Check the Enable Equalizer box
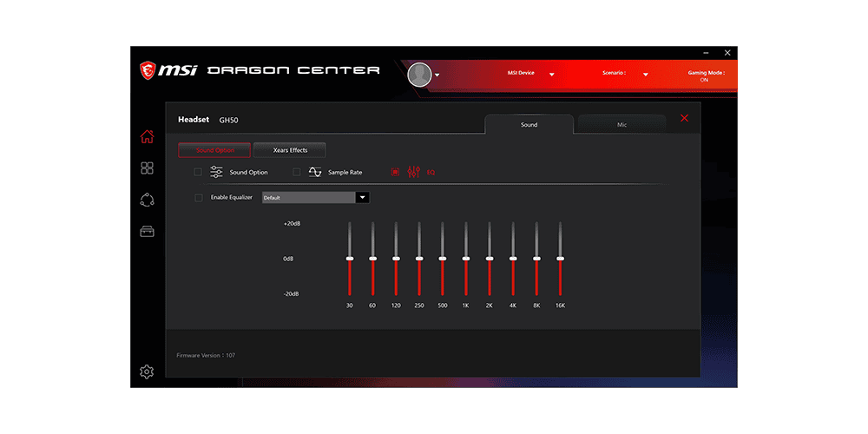This screenshot has width=868, height=434. 199,198
